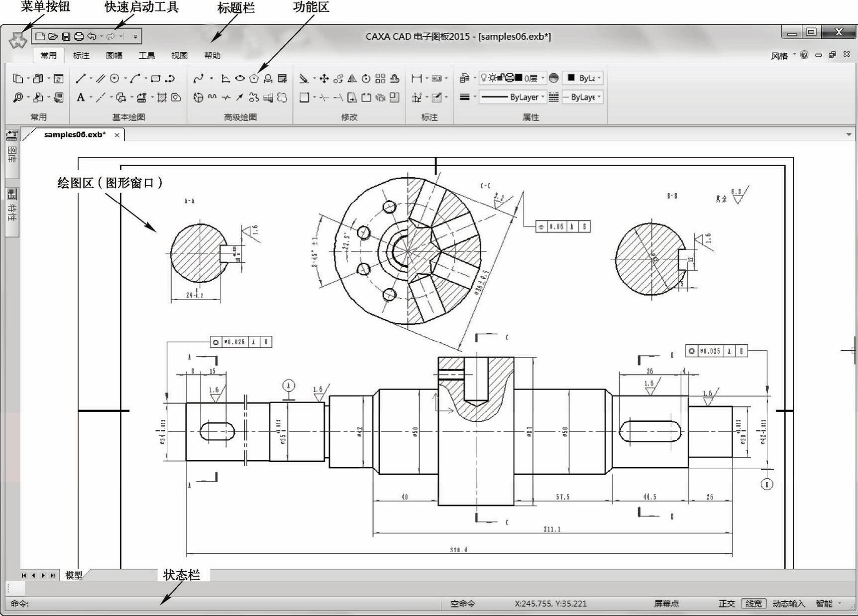858x616 pixels.
Task: Click the Open file icon in quick access
Action: pos(53,36)
